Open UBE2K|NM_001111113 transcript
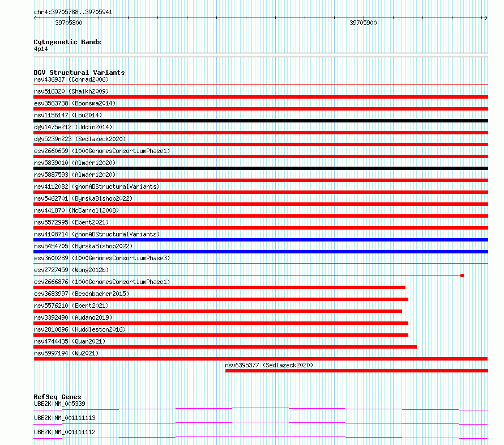The height and width of the screenshot is (445, 504). pos(65,418)
